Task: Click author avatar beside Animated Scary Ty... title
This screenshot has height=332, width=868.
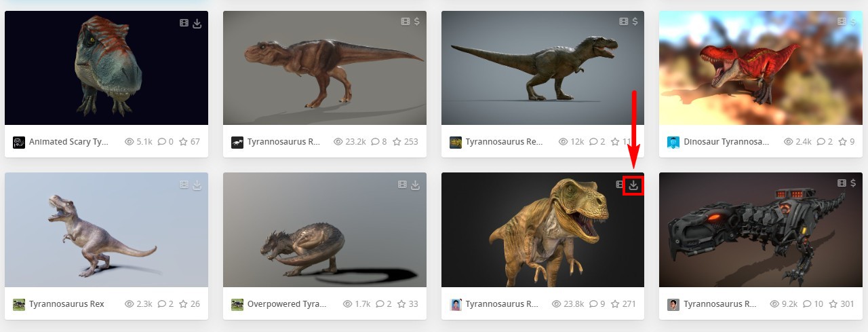Action: click(19, 143)
